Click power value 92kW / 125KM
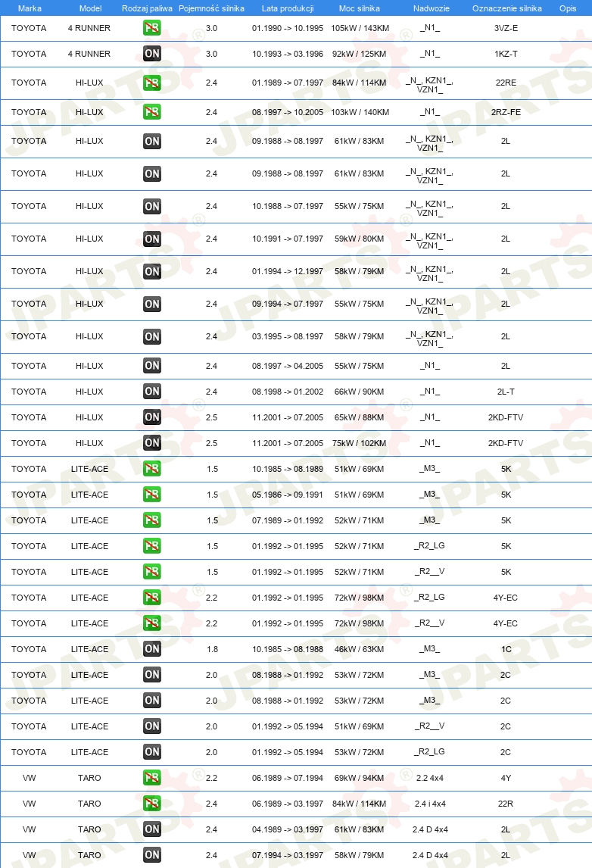The height and width of the screenshot is (868, 592). [x=359, y=55]
